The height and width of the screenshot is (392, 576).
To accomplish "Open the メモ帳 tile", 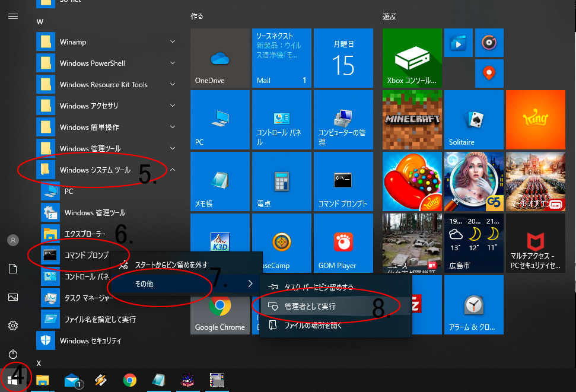I will tap(219, 181).
